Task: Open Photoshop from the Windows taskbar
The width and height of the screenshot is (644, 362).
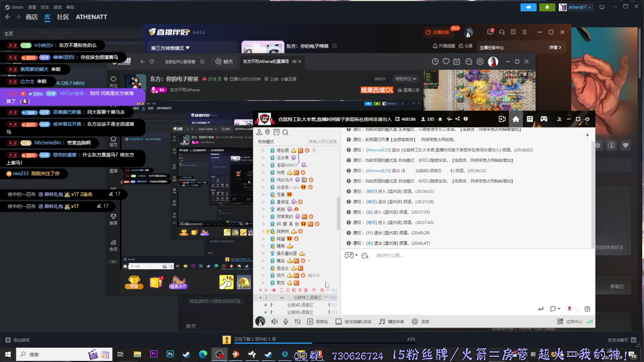Action: 170,354
